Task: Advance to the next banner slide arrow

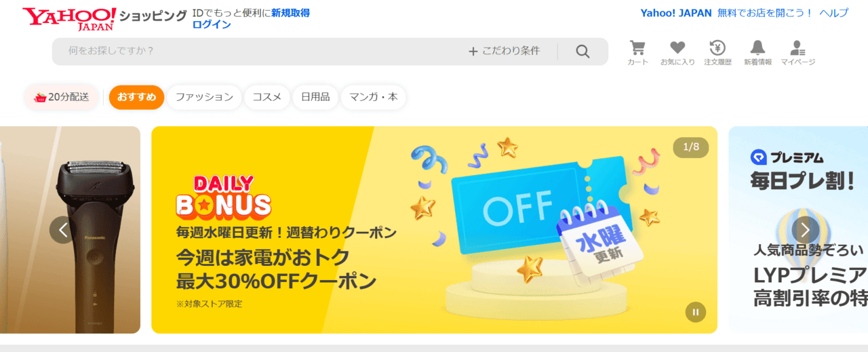Action: (805, 230)
